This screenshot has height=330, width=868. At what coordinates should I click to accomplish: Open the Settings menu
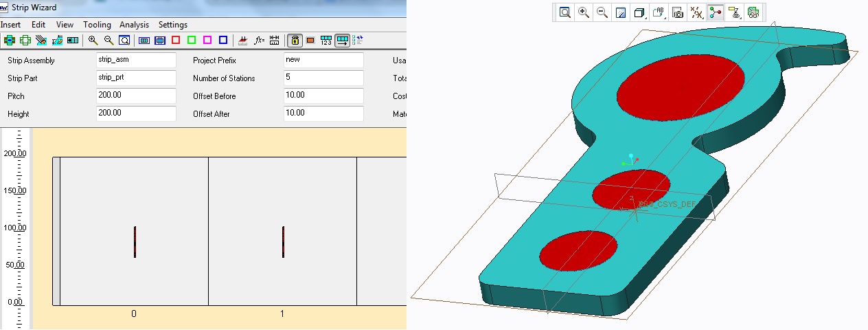tap(172, 25)
